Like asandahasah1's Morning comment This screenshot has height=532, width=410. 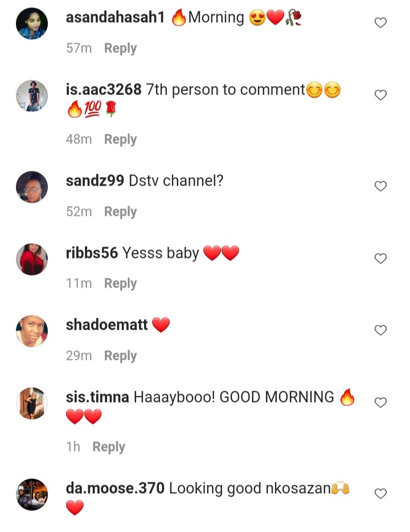click(x=380, y=23)
